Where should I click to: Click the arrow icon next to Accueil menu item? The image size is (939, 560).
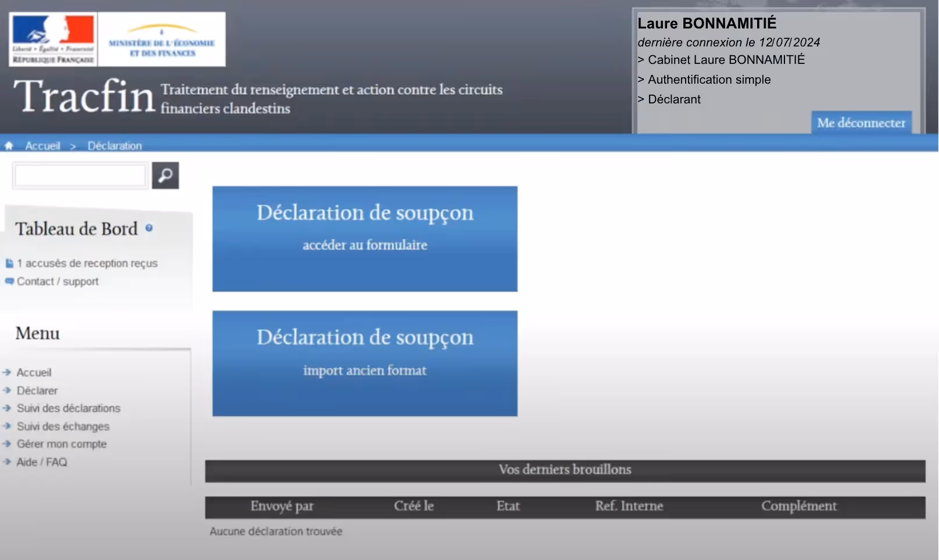[7, 372]
